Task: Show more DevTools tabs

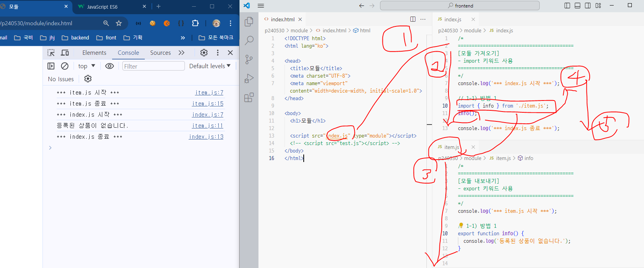Action: coord(181,52)
